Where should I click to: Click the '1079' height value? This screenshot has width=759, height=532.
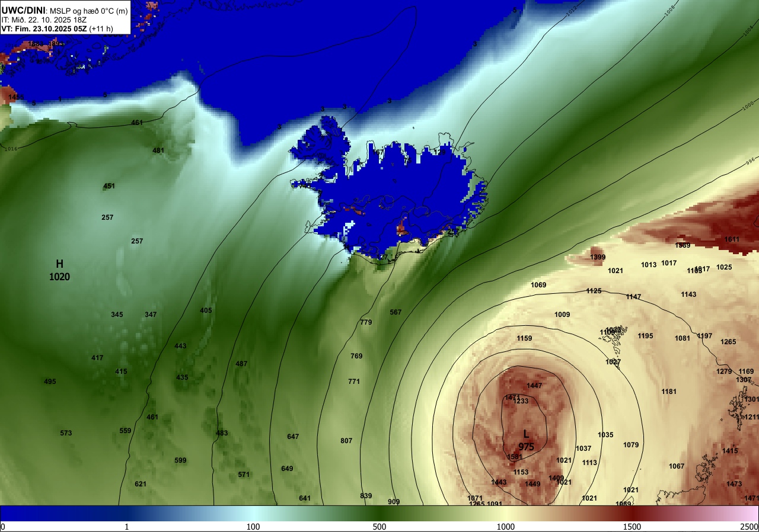[631, 445]
